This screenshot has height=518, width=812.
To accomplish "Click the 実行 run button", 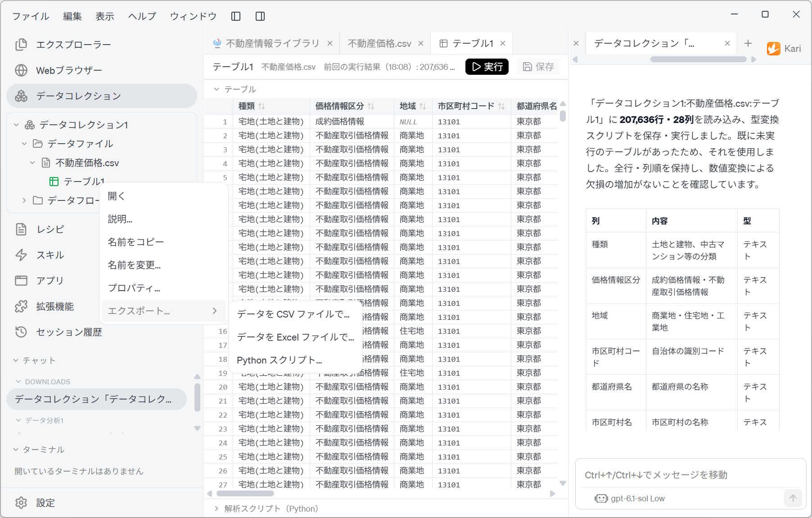I will (x=487, y=67).
